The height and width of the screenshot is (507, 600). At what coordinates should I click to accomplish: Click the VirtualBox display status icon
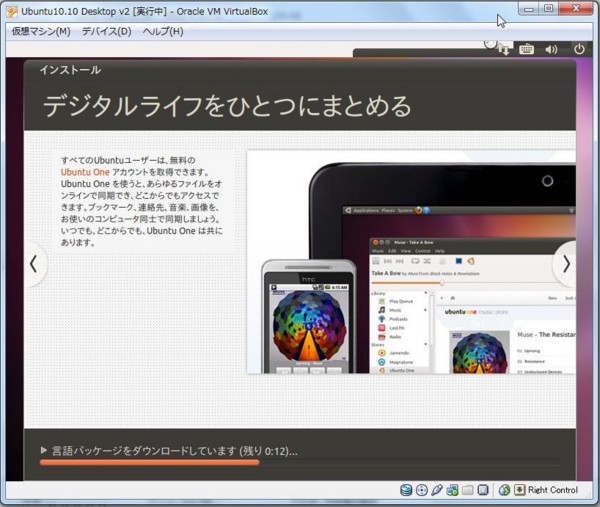point(483,490)
